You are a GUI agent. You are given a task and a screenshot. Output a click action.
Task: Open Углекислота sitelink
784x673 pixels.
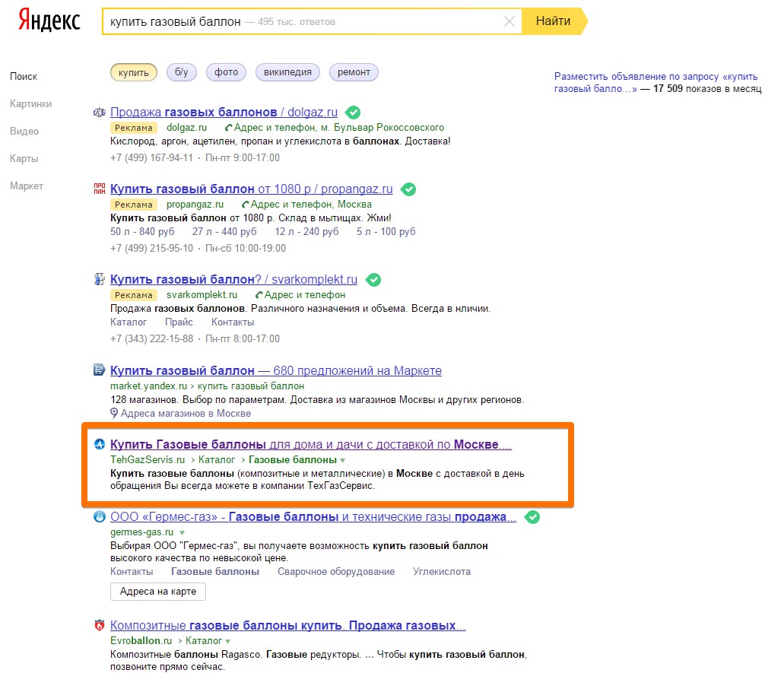(x=442, y=572)
